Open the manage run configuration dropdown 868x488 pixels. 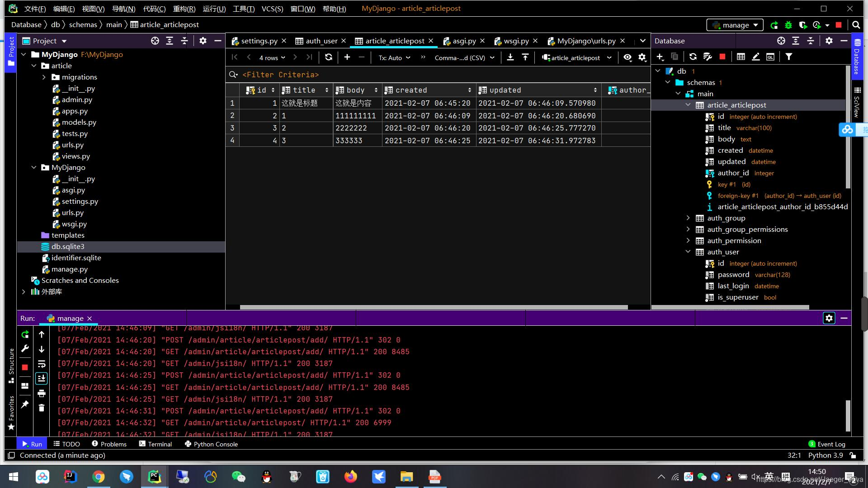point(735,25)
